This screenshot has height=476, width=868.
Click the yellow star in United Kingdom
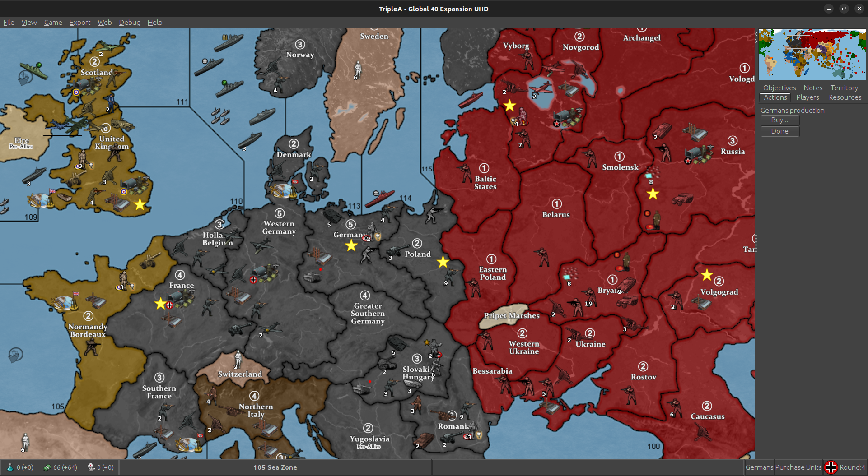point(140,204)
